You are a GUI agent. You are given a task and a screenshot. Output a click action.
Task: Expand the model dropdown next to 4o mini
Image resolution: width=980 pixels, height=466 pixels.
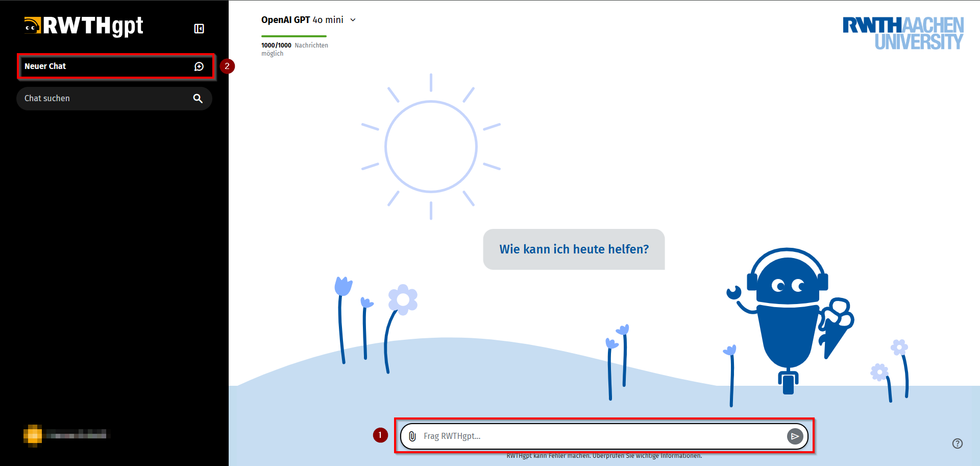[x=352, y=20]
